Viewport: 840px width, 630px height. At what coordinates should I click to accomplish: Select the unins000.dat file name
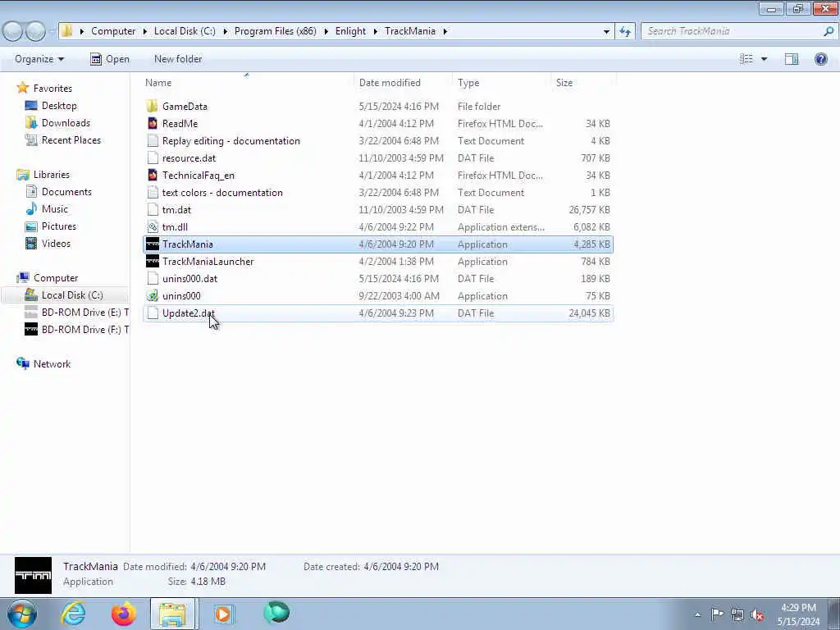189,279
